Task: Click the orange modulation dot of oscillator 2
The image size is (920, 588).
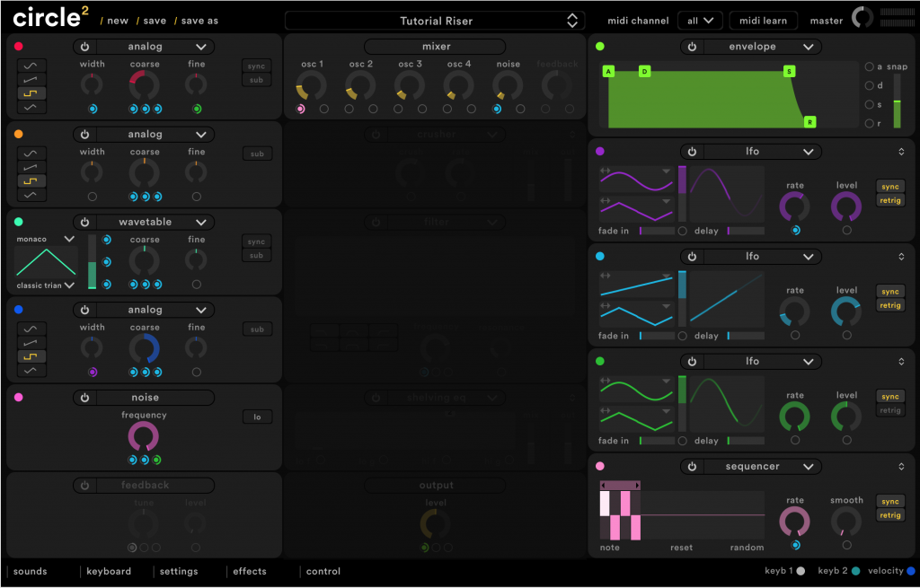Action: (18, 135)
